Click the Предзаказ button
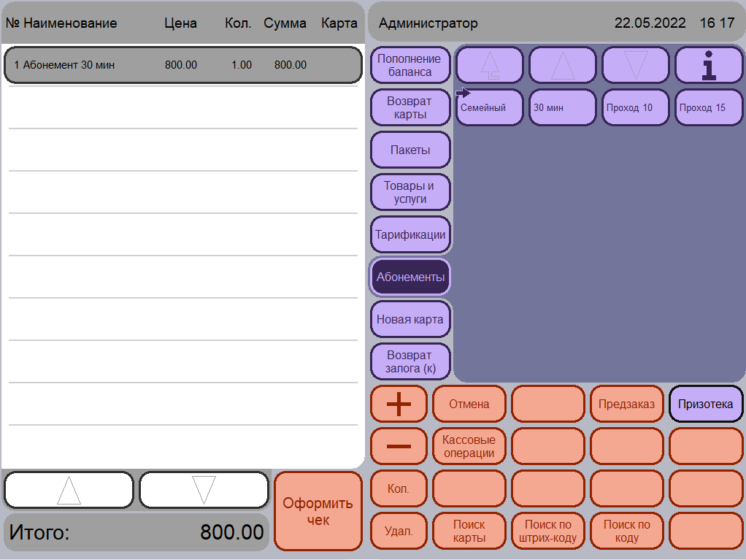The height and width of the screenshot is (560, 746). 626,404
